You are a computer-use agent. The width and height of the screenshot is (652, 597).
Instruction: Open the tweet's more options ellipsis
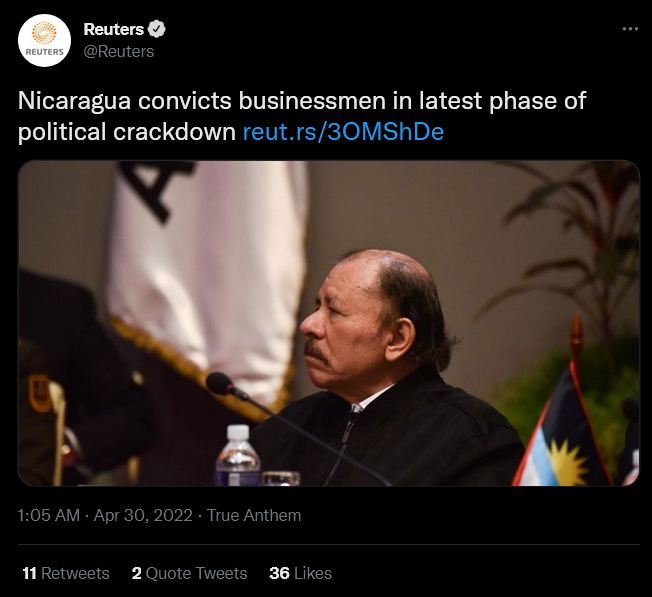pos(629,29)
